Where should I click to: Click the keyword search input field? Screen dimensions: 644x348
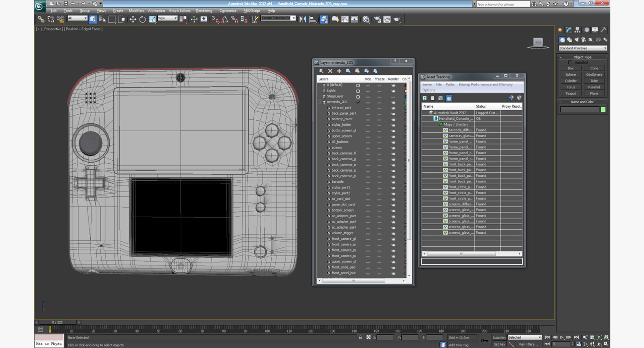coord(502,4)
